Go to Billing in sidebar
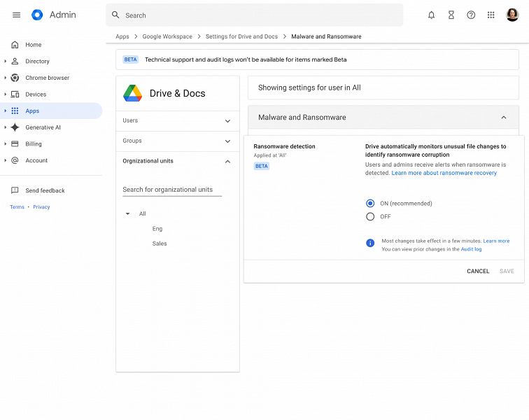 point(34,144)
